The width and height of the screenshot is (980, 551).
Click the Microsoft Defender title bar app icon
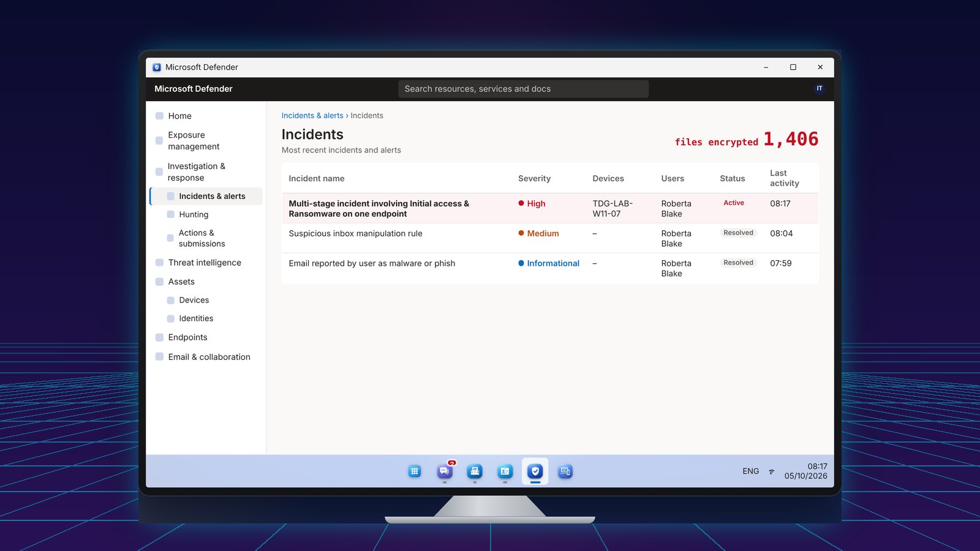pos(157,67)
